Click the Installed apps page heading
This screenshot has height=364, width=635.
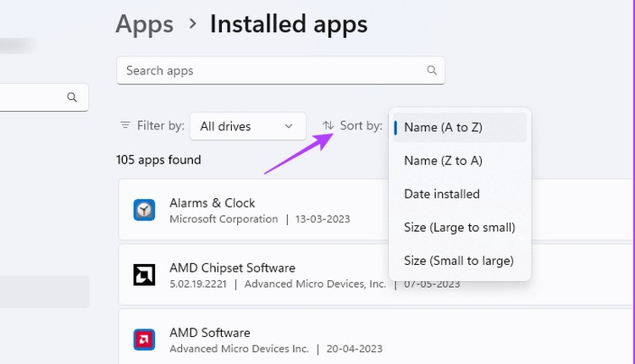(x=289, y=24)
